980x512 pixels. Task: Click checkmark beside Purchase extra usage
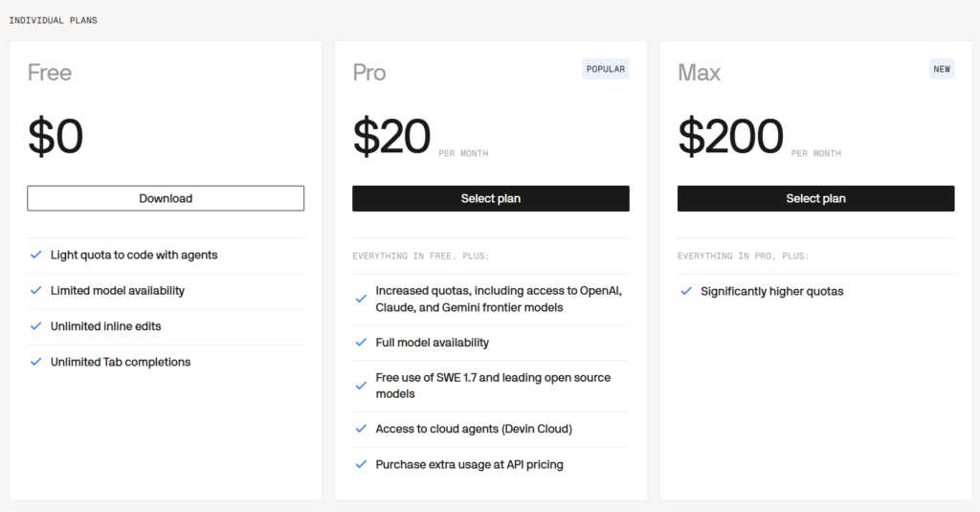click(x=361, y=464)
